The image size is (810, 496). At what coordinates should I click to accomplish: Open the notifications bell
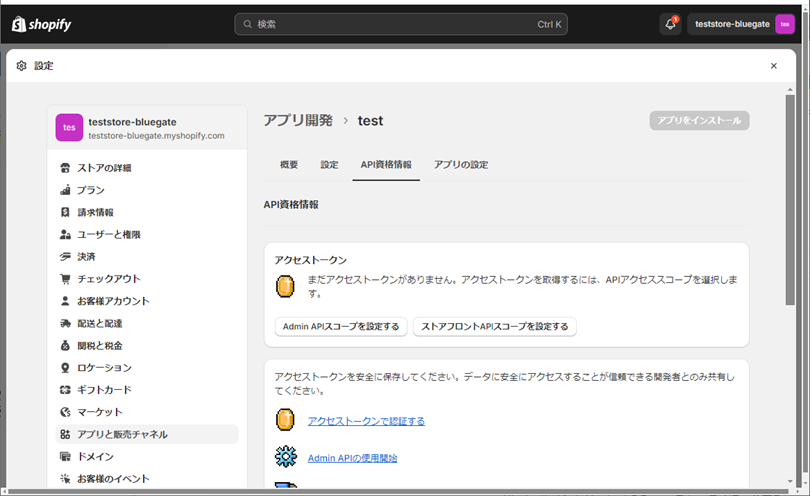click(x=670, y=24)
